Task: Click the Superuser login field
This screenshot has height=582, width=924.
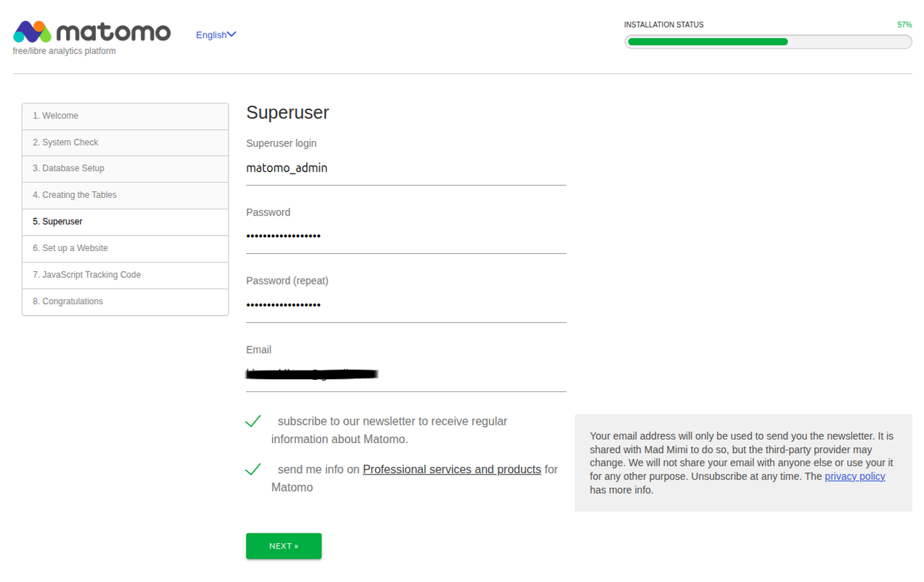Action: pos(405,168)
